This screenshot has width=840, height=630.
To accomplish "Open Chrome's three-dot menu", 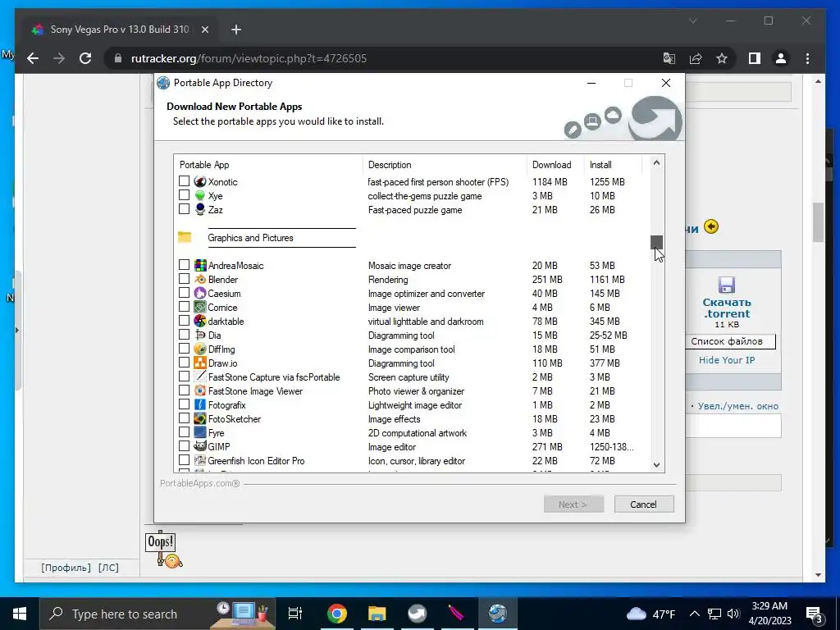I will pyautogui.click(x=807, y=58).
